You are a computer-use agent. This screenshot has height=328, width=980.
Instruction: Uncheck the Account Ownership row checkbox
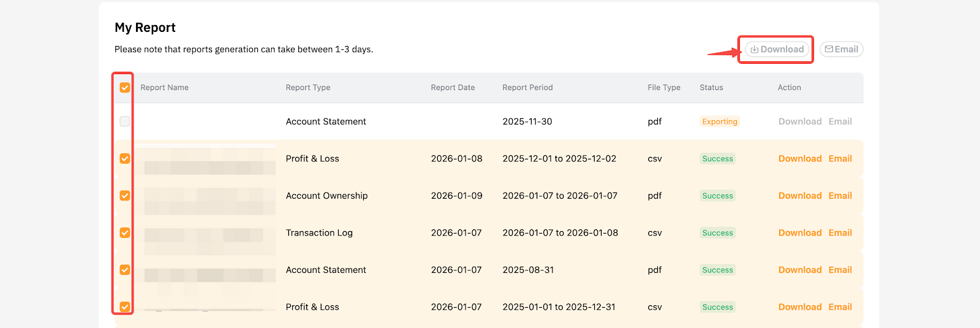pyautogui.click(x=125, y=196)
